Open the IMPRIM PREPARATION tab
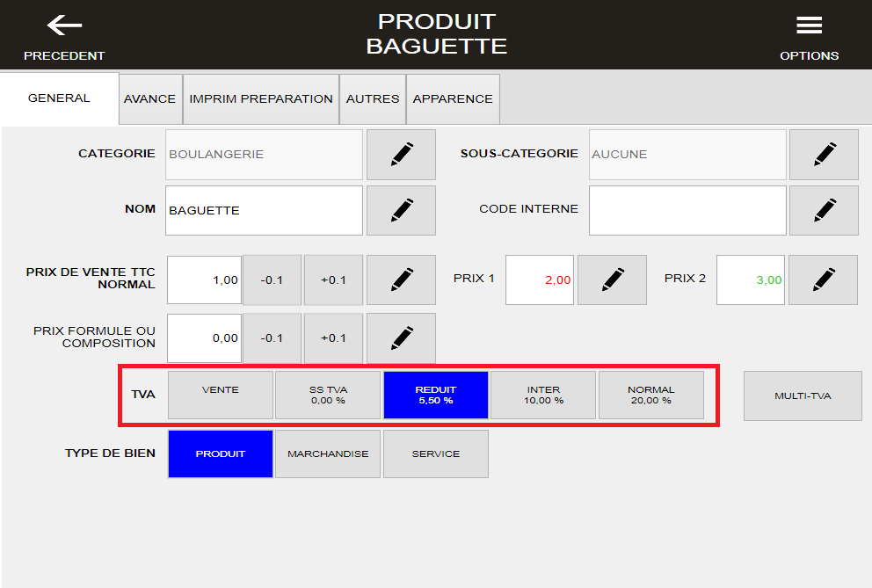Screen dimensions: 872x588 pyautogui.click(x=261, y=99)
